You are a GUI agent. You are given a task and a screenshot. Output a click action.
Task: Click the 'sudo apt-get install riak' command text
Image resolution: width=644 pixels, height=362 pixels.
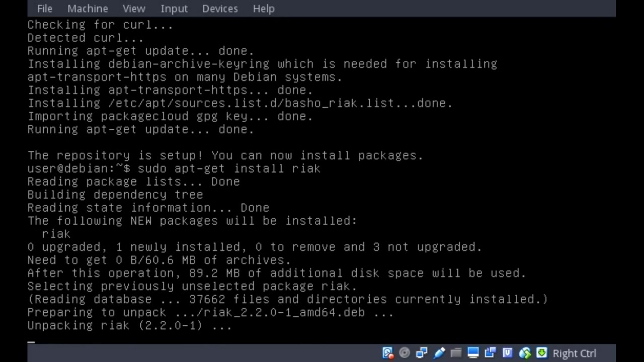pyautogui.click(x=229, y=168)
